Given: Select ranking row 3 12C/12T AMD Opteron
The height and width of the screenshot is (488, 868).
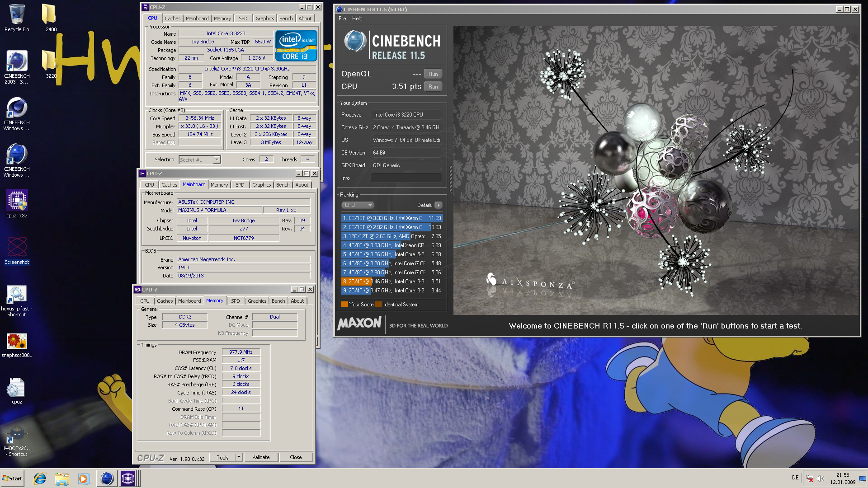Looking at the screenshot, I should coord(392,236).
